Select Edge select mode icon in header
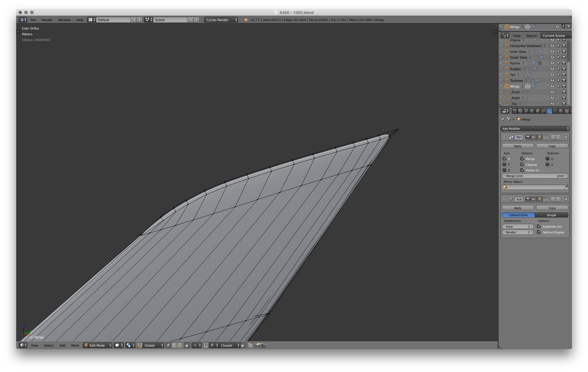Screen dimensions: 588x372 pyautogui.click(x=174, y=345)
